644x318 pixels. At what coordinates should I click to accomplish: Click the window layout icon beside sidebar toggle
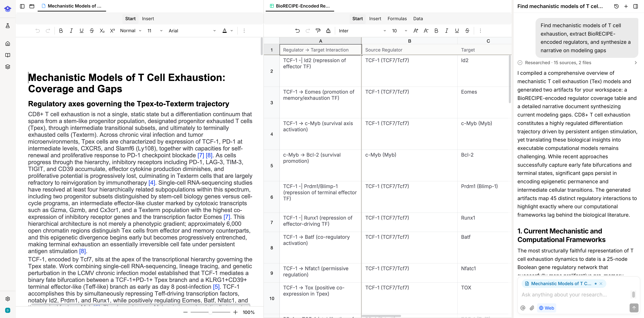[x=32, y=6]
